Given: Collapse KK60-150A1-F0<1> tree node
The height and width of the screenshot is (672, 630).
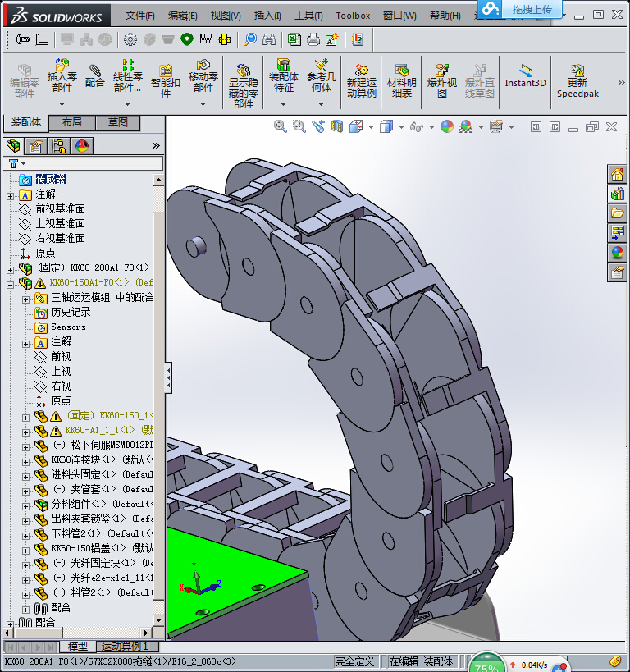Looking at the screenshot, I should click(x=11, y=285).
